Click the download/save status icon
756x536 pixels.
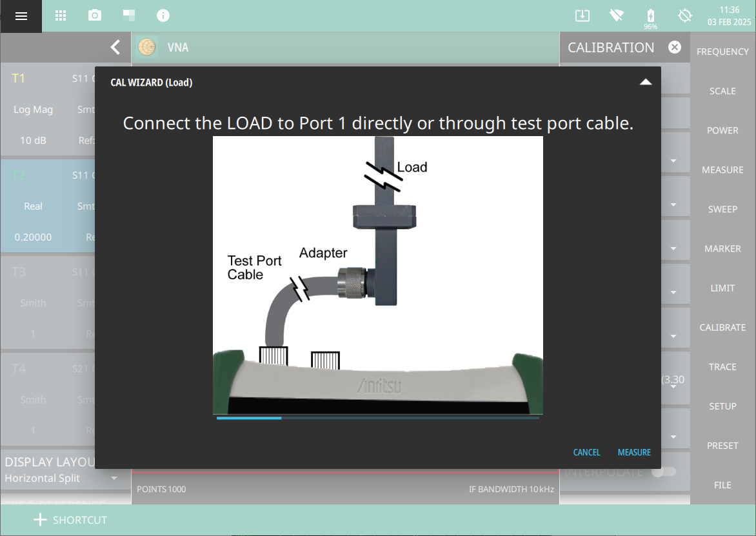point(582,15)
